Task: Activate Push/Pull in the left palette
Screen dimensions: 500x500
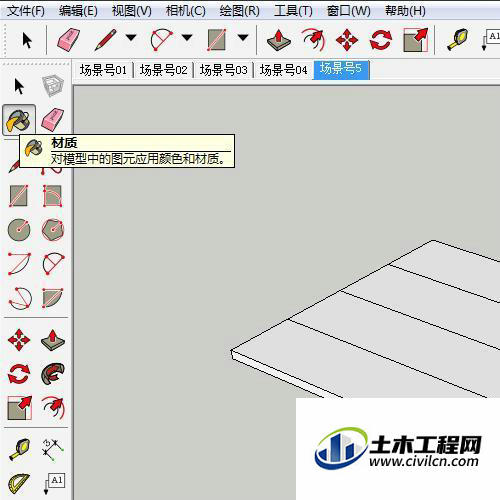Action: [x=53, y=340]
